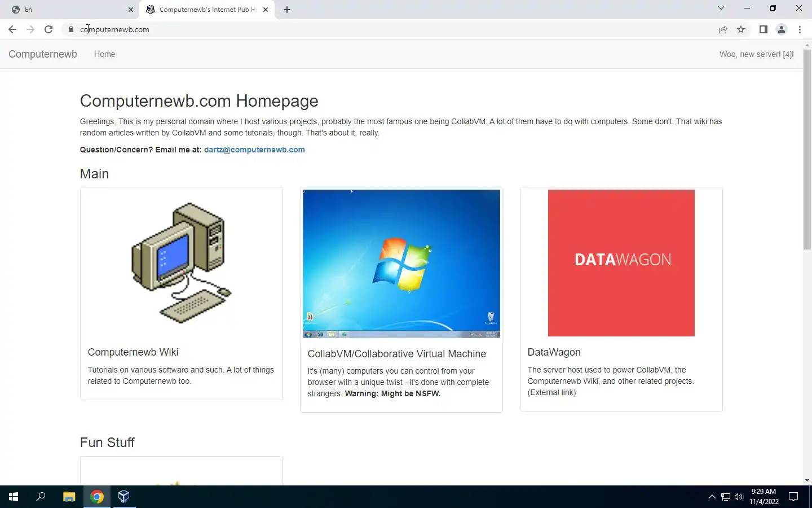Bookmark this page with the star

[x=741, y=29]
